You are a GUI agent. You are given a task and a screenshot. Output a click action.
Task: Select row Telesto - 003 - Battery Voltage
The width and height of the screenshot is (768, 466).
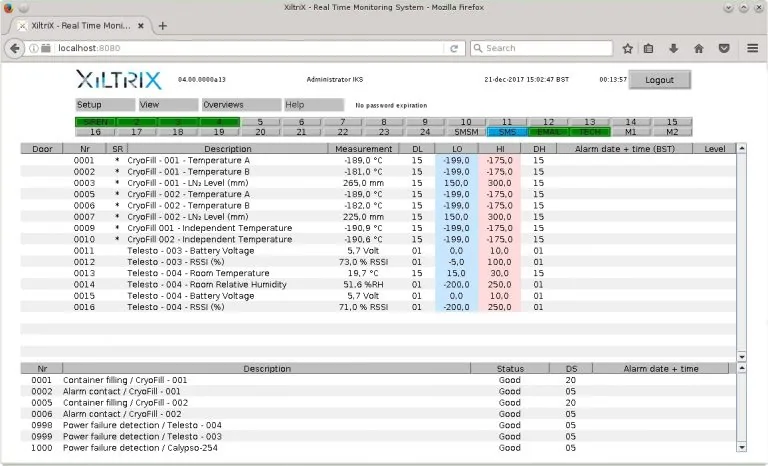[378, 250]
